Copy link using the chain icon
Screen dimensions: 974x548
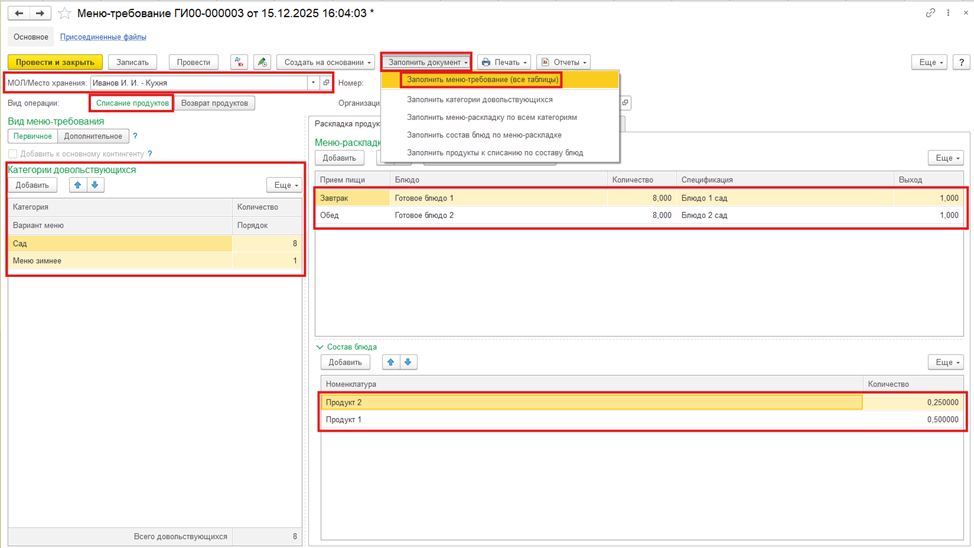click(x=930, y=12)
